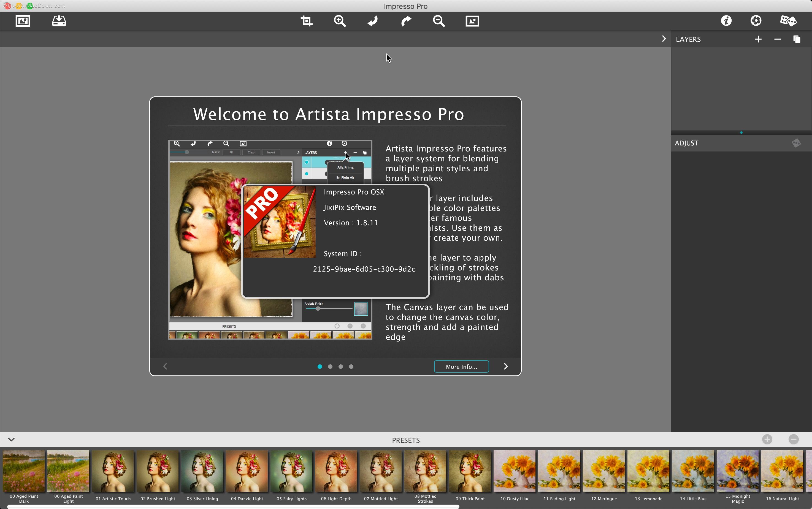Select the fourth welcome page dot
This screenshot has width=812, height=509.
coord(351,367)
